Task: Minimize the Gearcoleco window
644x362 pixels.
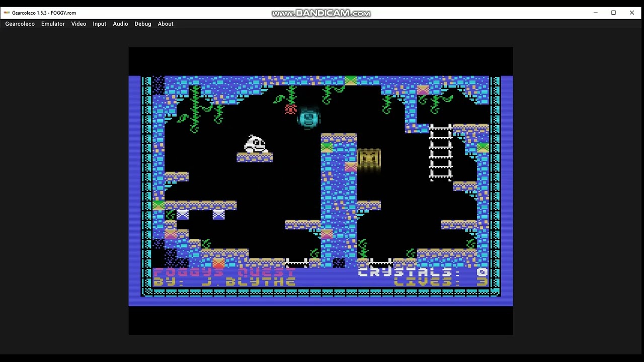Action: point(595,13)
